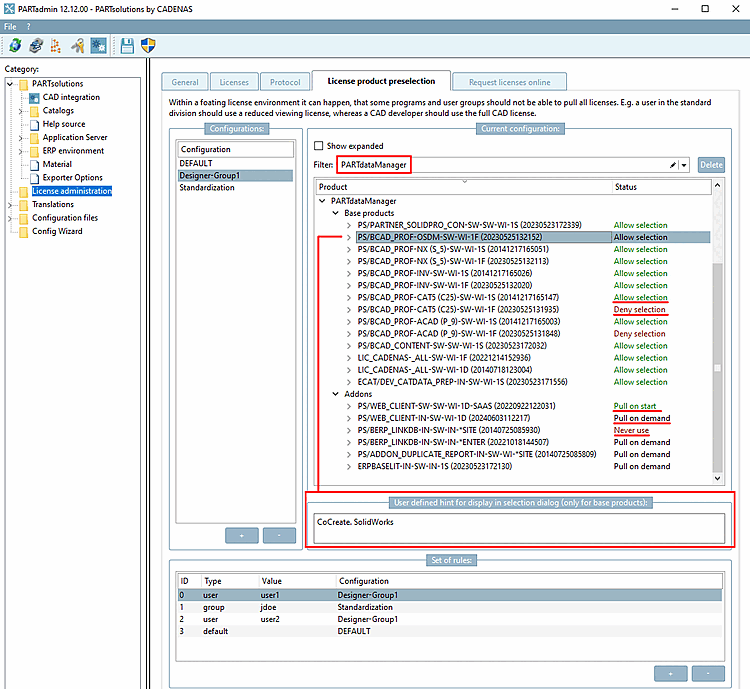Click the Windows shield administrator icon
Screen dimensions: 750x689
click(148, 45)
